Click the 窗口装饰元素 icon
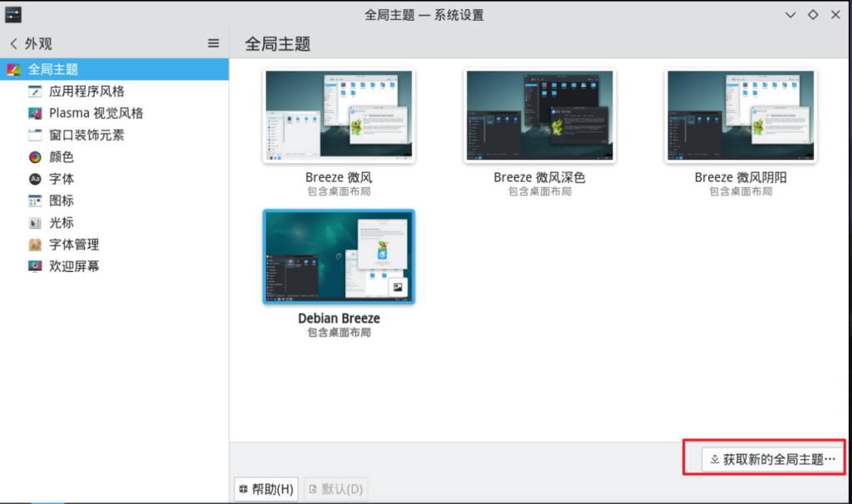 (35, 135)
